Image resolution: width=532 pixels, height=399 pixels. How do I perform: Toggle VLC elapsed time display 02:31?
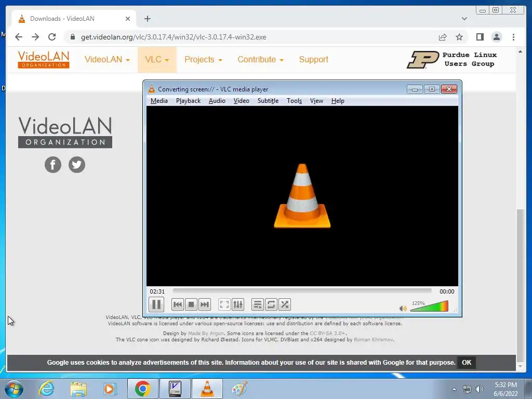click(x=157, y=291)
